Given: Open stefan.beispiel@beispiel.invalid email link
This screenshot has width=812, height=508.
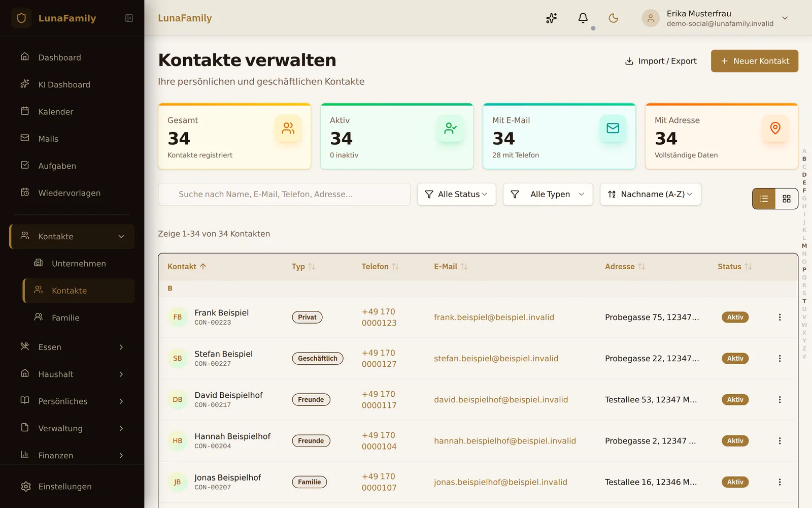Looking at the screenshot, I should tap(496, 359).
